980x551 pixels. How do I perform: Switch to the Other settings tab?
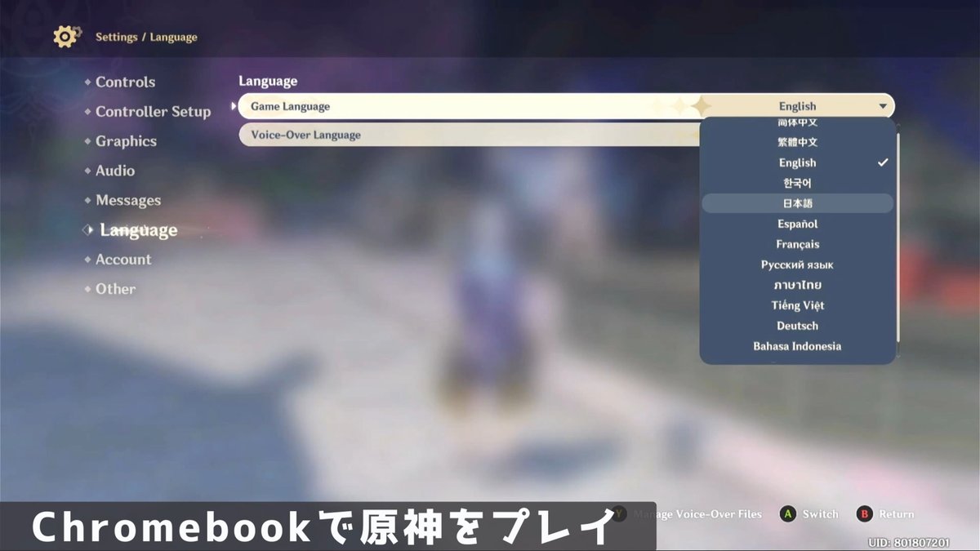(115, 289)
